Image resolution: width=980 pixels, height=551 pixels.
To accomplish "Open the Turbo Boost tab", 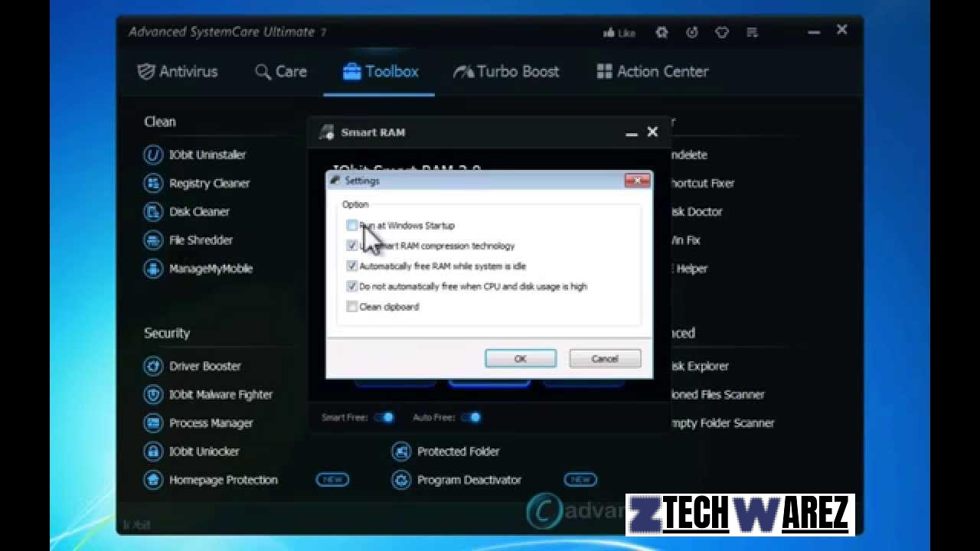I will point(506,71).
